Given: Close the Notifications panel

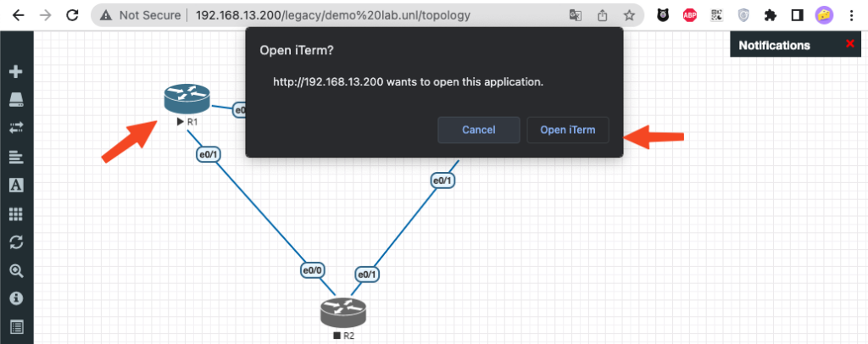Looking at the screenshot, I should (x=850, y=44).
